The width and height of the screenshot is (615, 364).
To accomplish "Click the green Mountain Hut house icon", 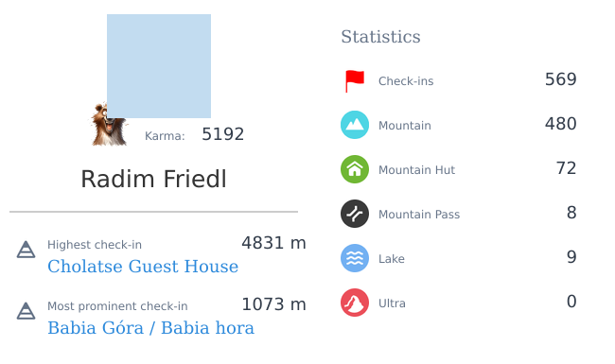I will coord(355,169).
